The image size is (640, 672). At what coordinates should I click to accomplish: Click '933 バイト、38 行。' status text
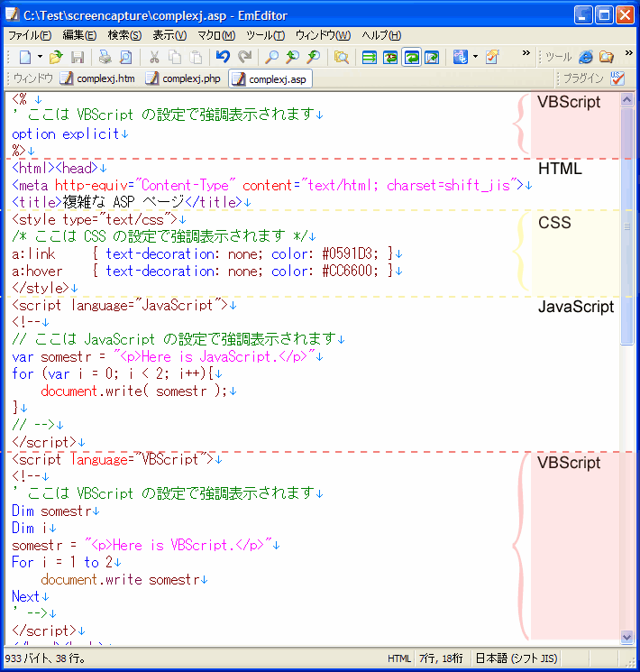[45, 658]
